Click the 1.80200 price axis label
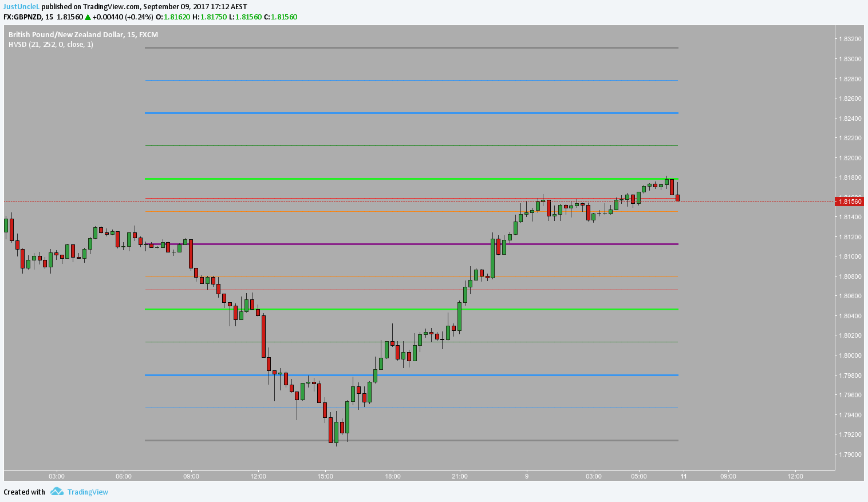 pyautogui.click(x=850, y=335)
